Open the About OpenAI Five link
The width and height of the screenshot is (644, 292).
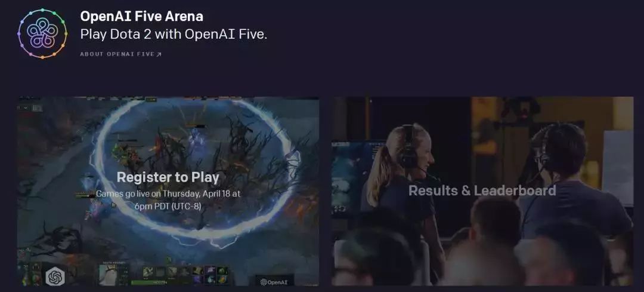[x=120, y=54]
